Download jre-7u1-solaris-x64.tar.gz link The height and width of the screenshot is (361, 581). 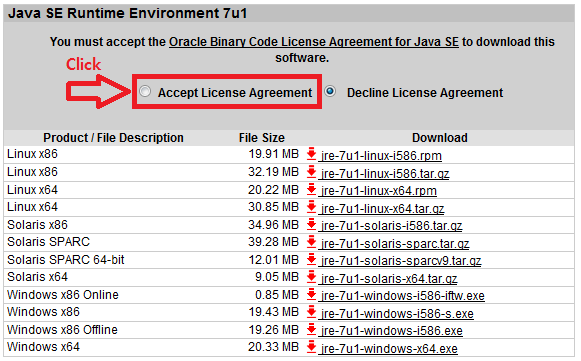tap(389, 278)
